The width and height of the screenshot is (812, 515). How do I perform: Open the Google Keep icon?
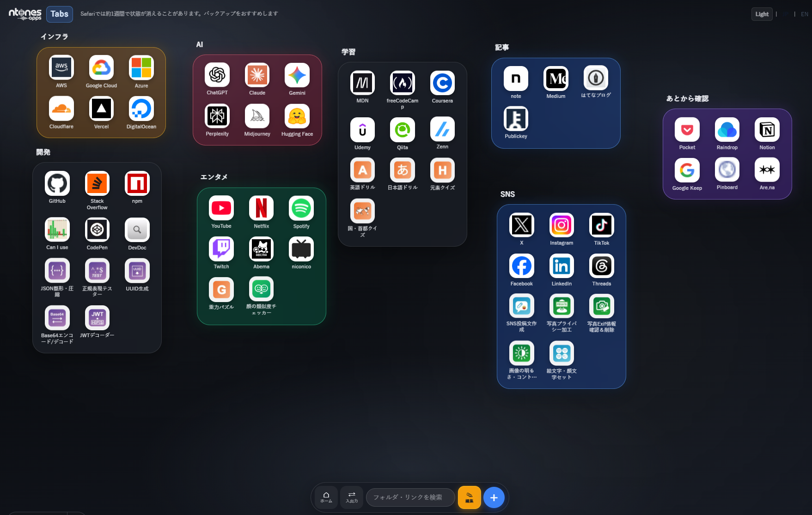[x=687, y=170]
